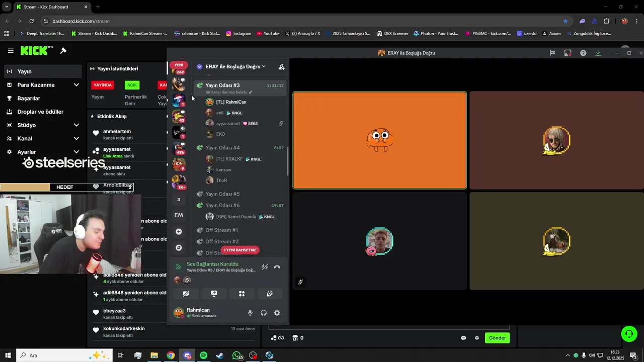Image resolution: width=644 pixels, height=362 pixels.
Task: Open the DEX Screener bookmark
Action: pos(392,34)
